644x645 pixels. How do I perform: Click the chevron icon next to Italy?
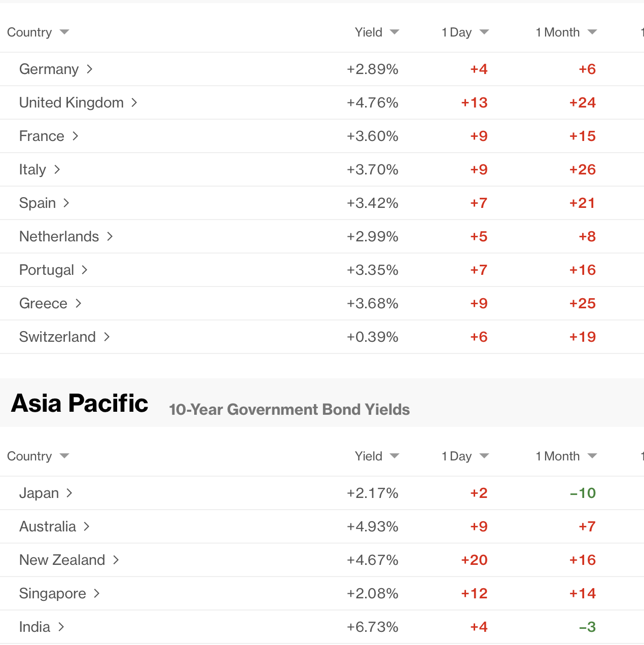57,169
